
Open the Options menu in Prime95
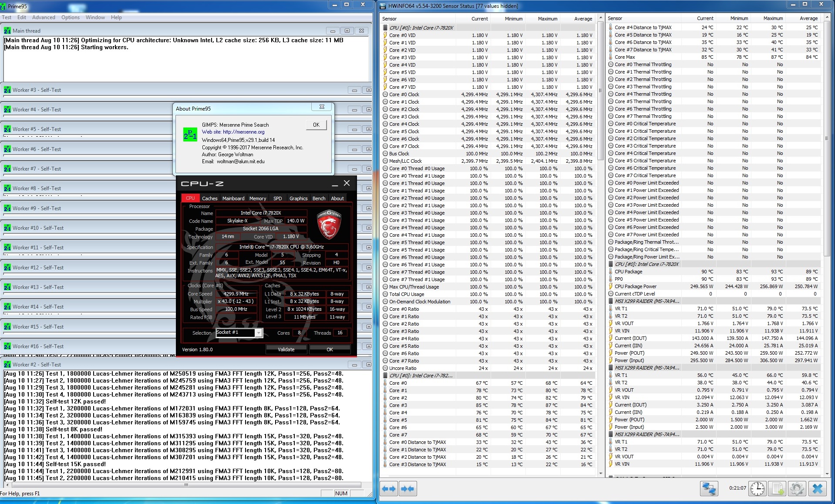pos(71,17)
